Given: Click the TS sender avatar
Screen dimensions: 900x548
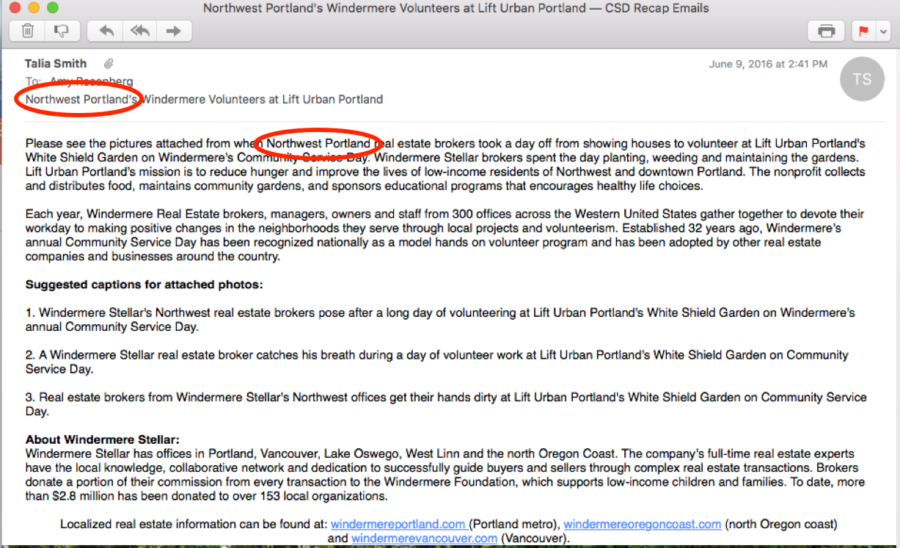Looking at the screenshot, I should pos(862,79).
